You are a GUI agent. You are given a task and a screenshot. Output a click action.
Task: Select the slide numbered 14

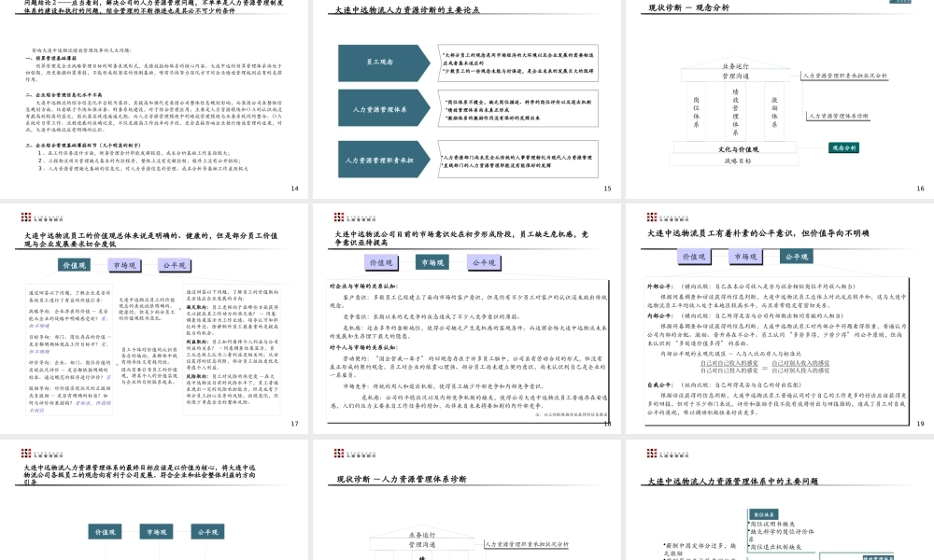tap(154, 98)
